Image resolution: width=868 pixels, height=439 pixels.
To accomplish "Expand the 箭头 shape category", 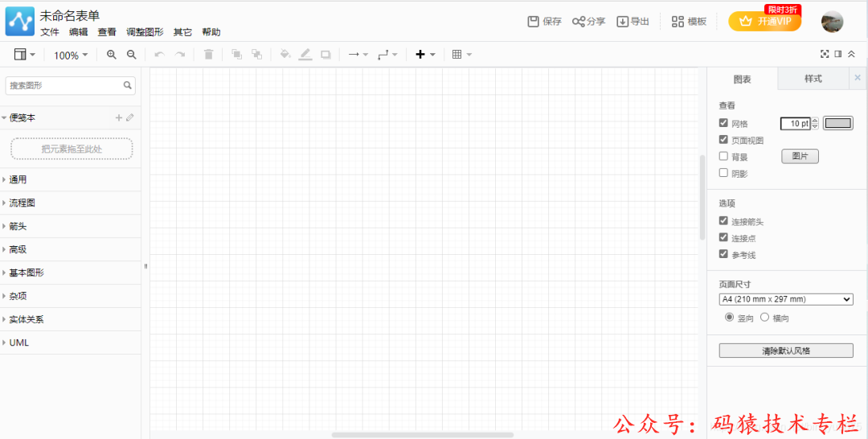I will tap(70, 226).
